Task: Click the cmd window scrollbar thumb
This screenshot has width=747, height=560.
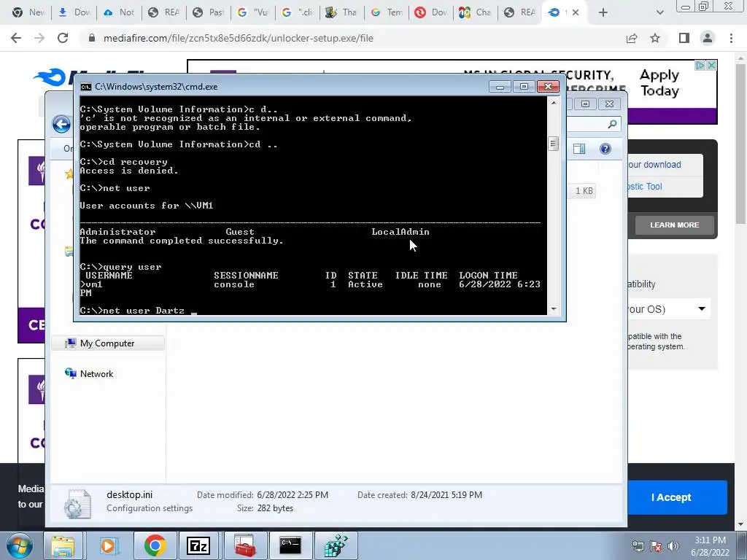Action: pos(554,144)
